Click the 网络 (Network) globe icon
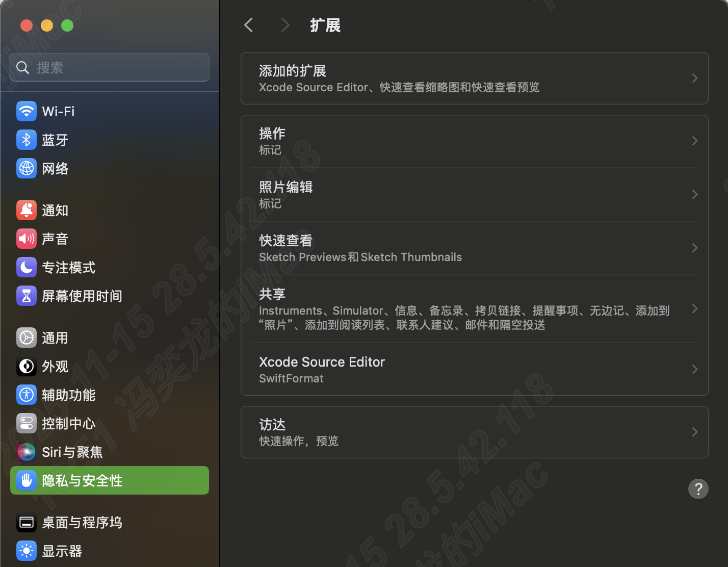Screen dimensions: 728x567 27,168
